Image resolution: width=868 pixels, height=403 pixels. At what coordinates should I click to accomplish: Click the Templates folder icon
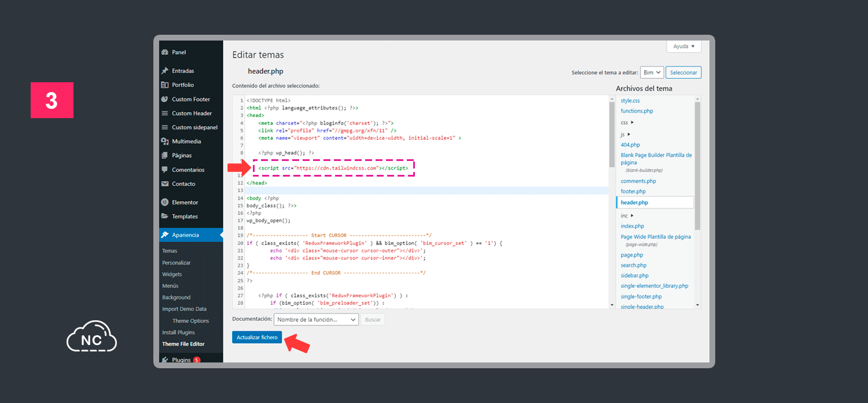pyautogui.click(x=165, y=217)
